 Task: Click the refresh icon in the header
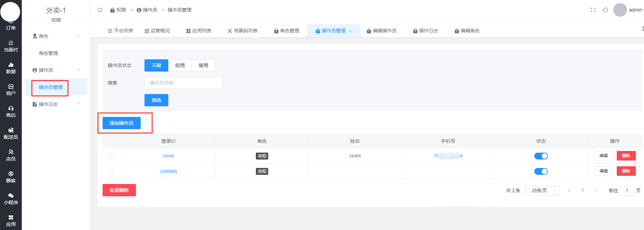click(605, 10)
